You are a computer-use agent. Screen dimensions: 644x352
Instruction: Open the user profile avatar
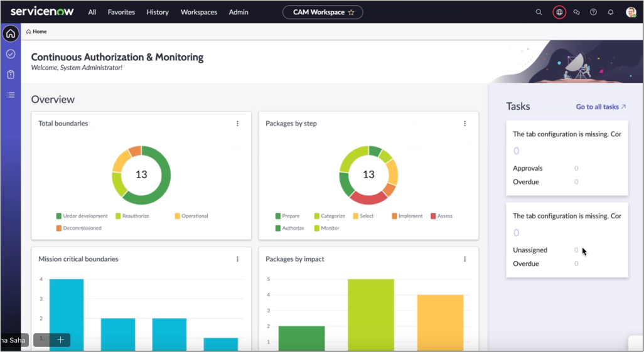(x=631, y=12)
